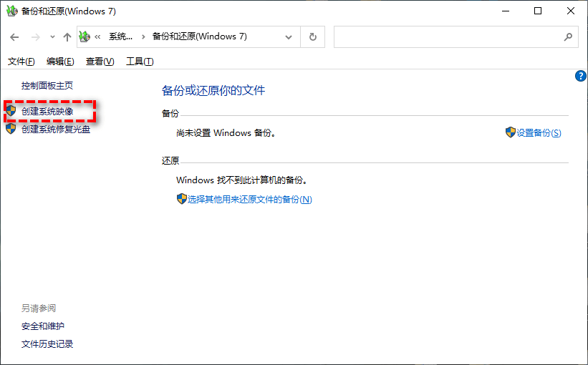Open the 查看(V) menu
Screen dimensions: 588x365
[x=100, y=62]
